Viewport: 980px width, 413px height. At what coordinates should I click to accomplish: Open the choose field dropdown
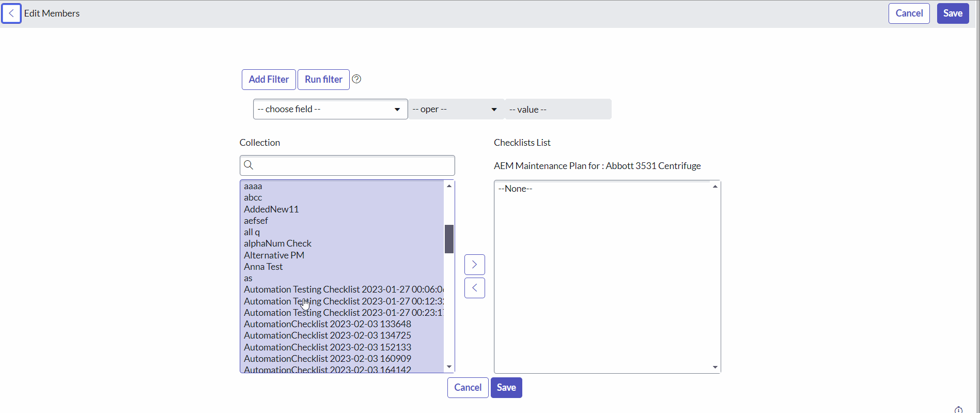click(x=330, y=109)
